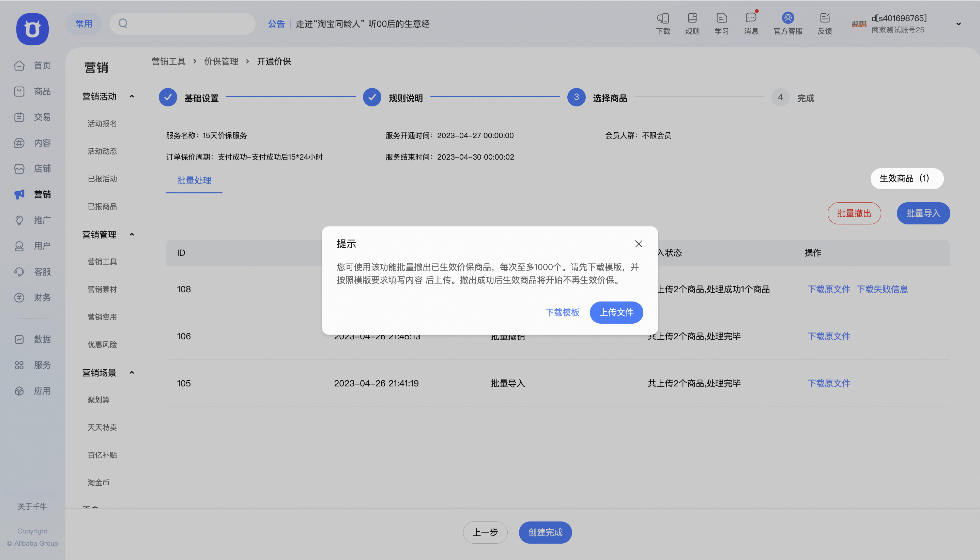Screen dimensions: 980x560
Task: Open 百亿补贴 menu item
Action: 102,455
